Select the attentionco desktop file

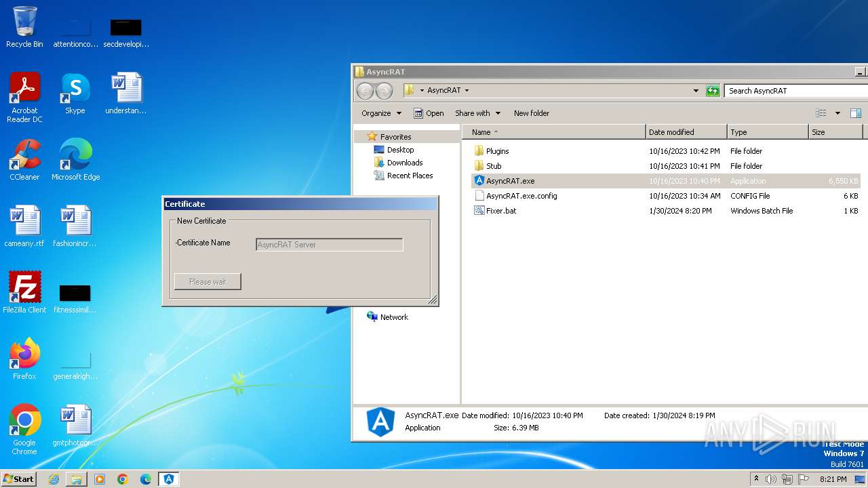click(75, 33)
